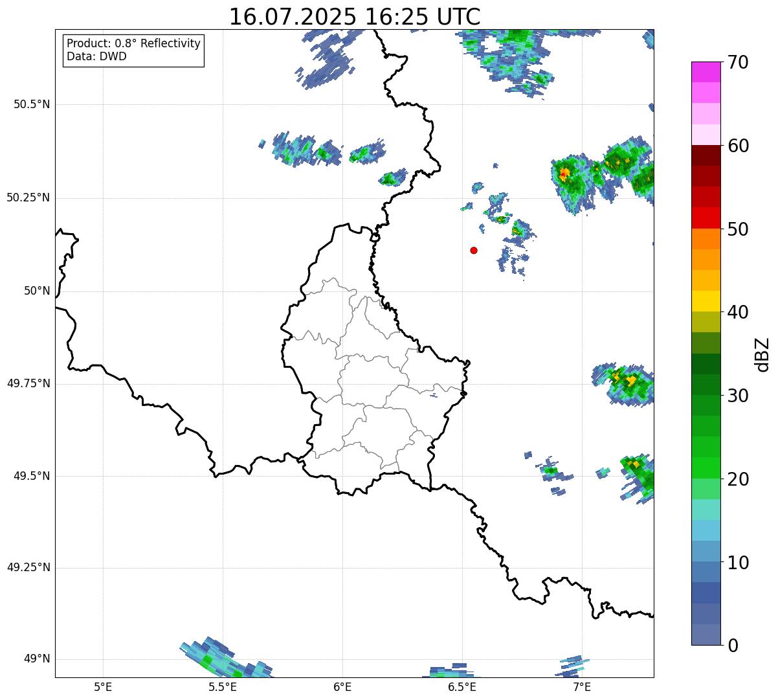Click the 0 tick on colorbar

coord(733,646)
